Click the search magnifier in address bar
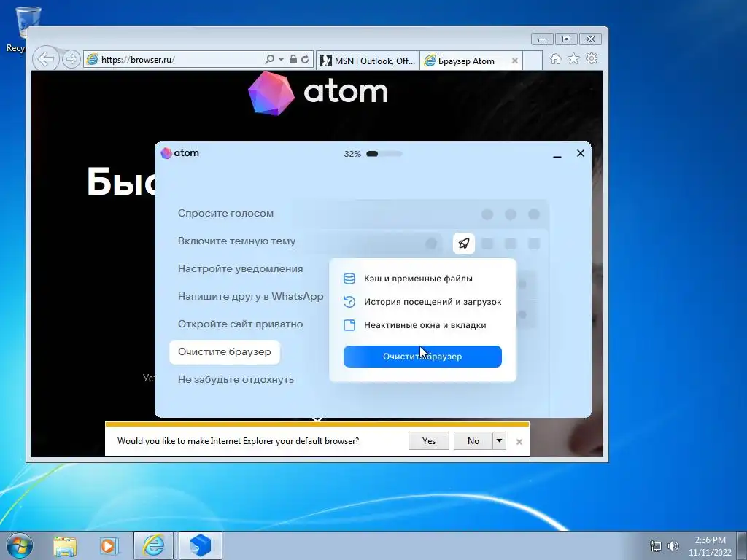747x560 pixels. (x=270, y=60)
